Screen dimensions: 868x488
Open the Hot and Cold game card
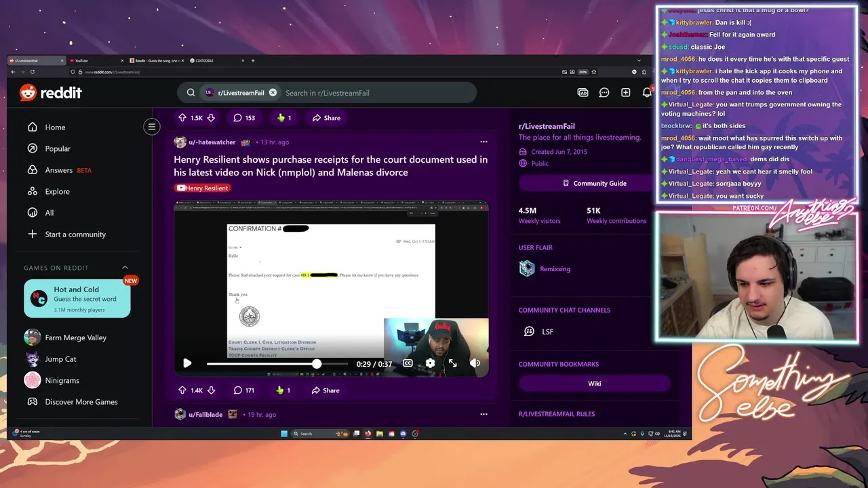pos(77,299)
